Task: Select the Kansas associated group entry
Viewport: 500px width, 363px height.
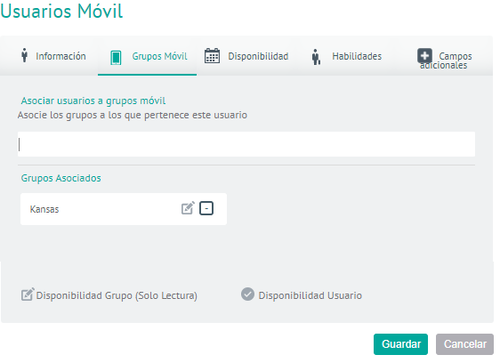Action: tap(124, 209)
